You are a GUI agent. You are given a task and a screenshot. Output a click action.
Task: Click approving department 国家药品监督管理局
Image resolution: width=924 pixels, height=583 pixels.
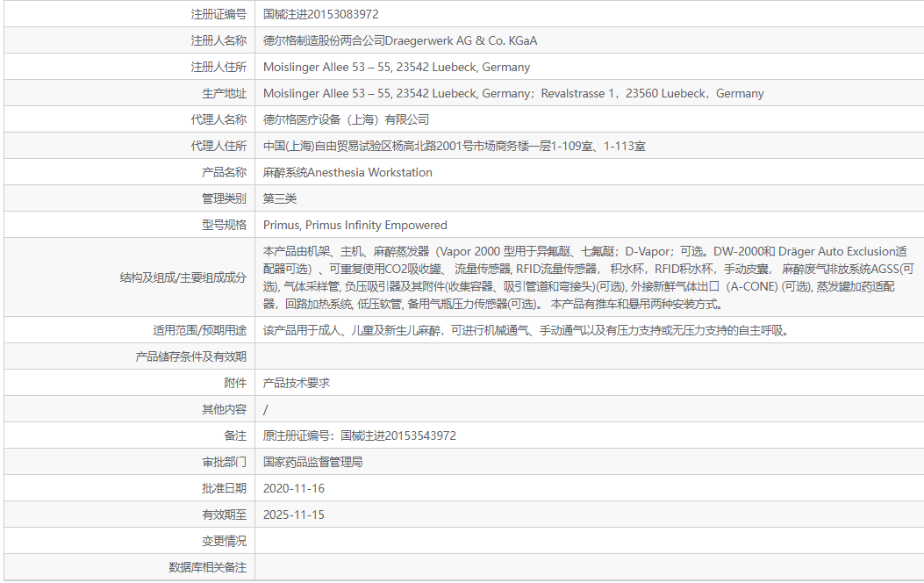coord(313,462)
